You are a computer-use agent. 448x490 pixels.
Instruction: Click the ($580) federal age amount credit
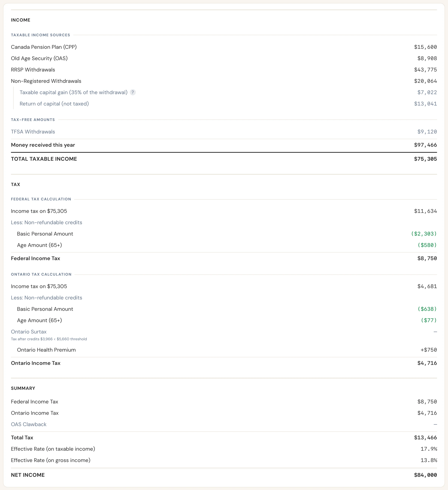(x=427, y=245)
